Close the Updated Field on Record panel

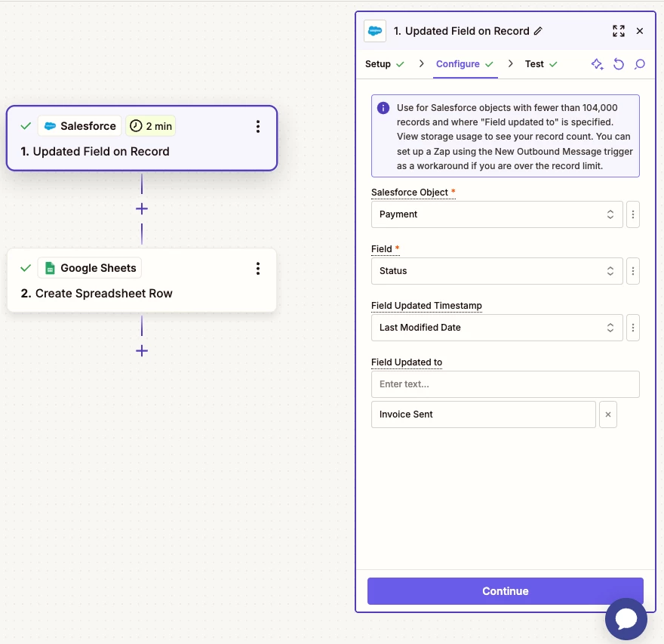[639, 31]
